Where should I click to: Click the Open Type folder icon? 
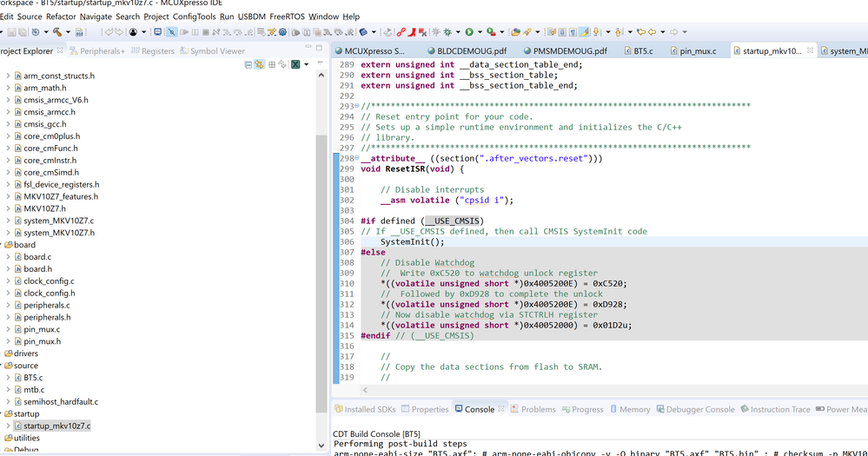pyautogui.click(x=515, y=32)
